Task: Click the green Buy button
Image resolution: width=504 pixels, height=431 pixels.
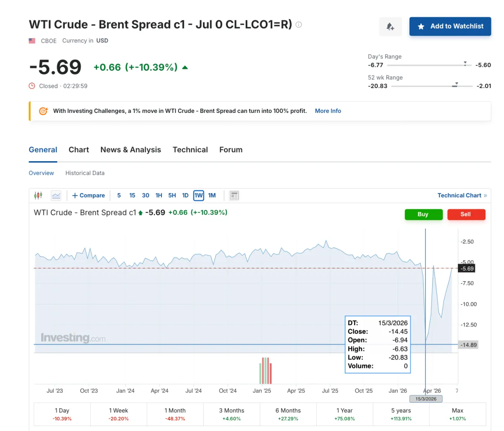Action: [x=423, y=214]
